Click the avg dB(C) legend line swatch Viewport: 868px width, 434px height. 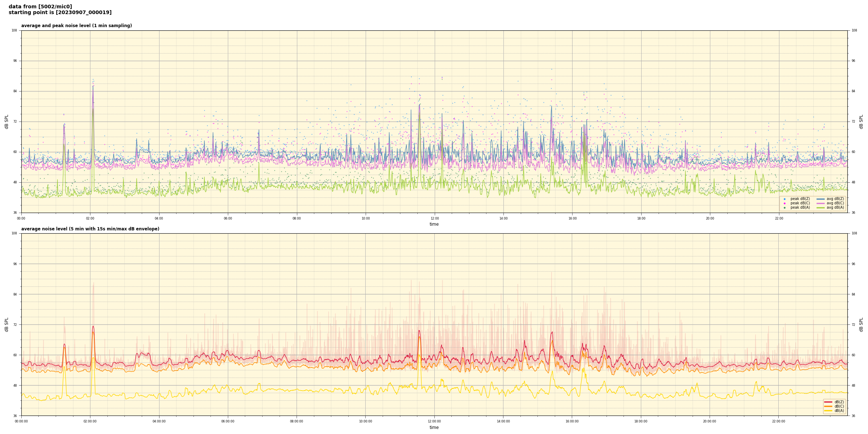tap(821, 203)
